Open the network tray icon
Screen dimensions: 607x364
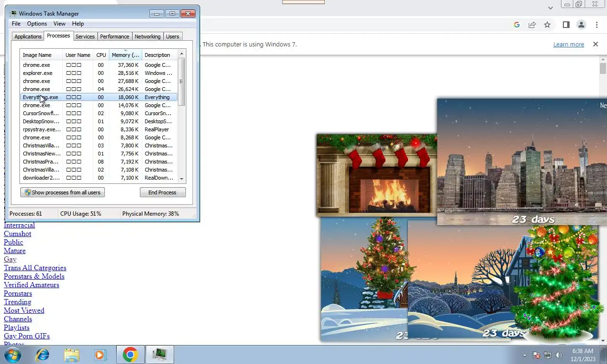point(548,355)
